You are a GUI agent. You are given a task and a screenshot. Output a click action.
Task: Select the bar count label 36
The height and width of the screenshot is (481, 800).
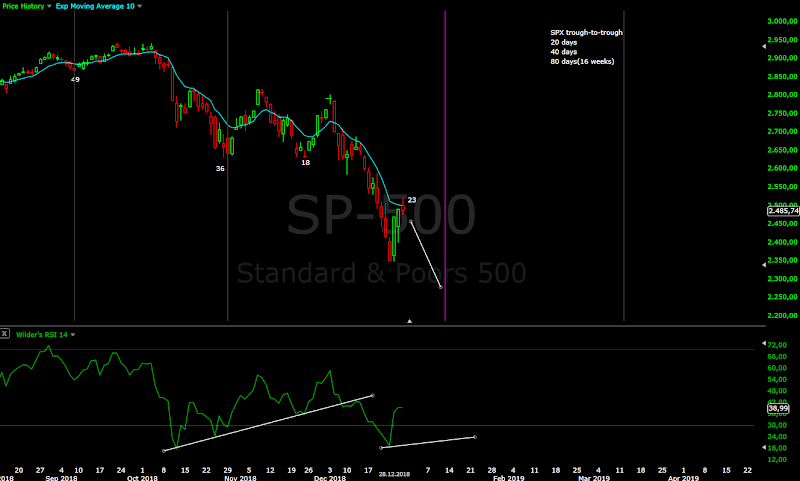(x=220, y=168)
